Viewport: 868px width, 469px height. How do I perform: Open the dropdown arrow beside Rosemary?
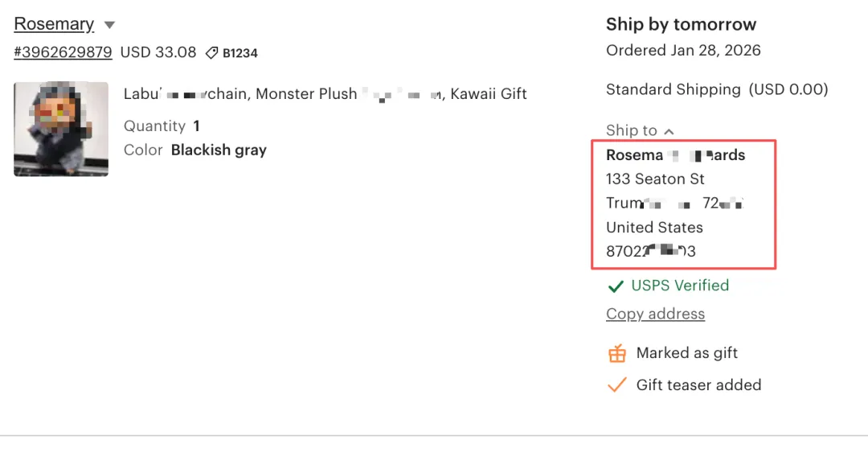[x=109, y=25]
